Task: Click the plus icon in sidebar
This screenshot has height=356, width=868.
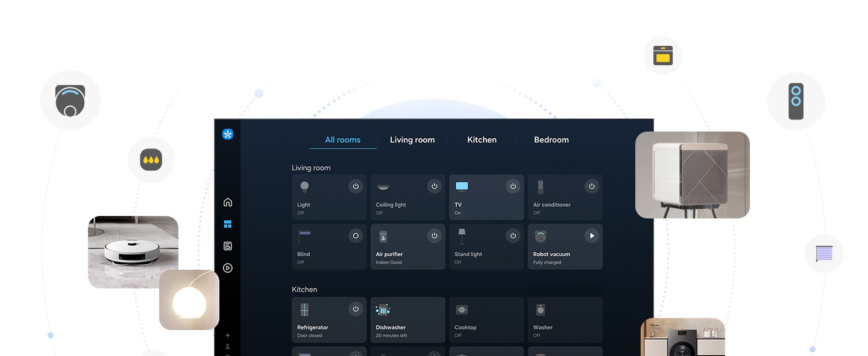Action: pyautogui.click(x=227, y=335)
